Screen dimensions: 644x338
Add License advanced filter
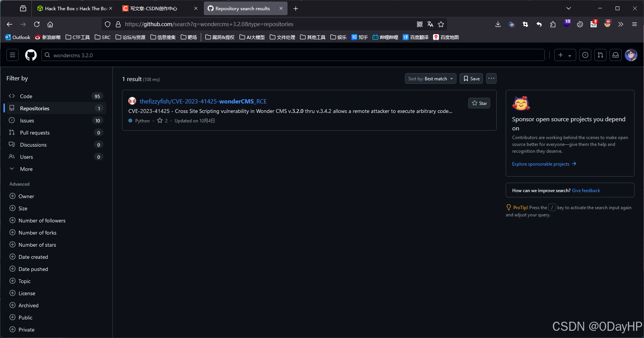point(22,293)
